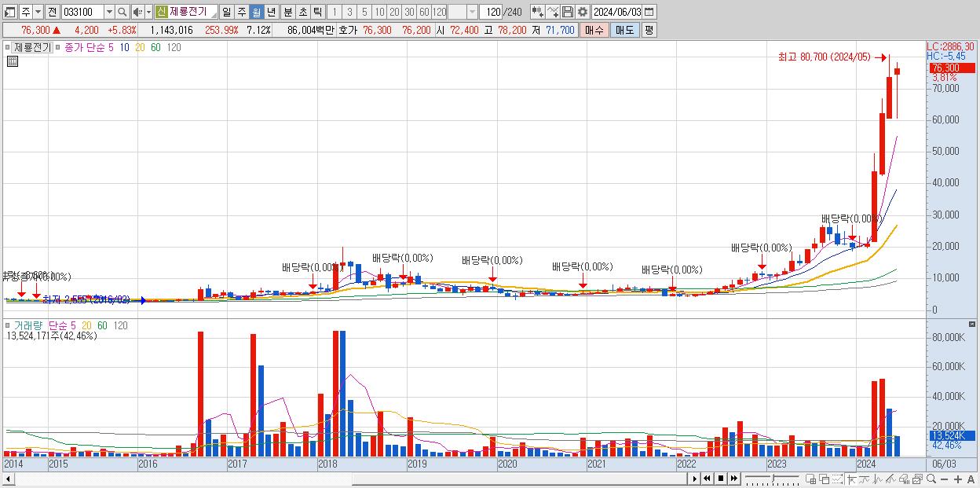The height and width of the screenshot is (488, 980).
Task: Zoom out chart with minus icon
Action: (944, 479)
